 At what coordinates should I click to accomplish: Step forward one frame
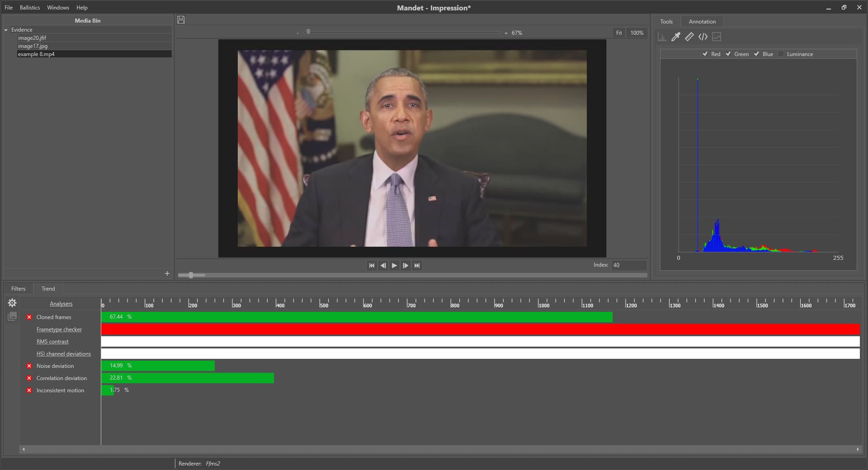click(406, 266)
